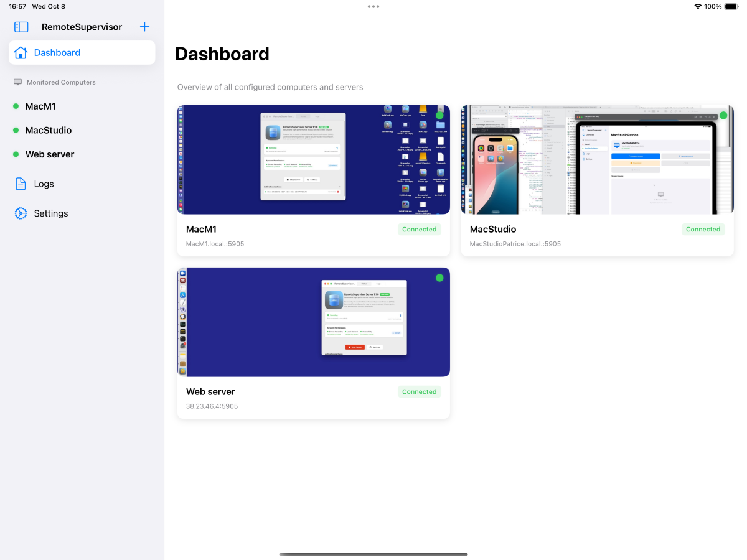
Task: Click the Settings gear icon
Action: (21, 213)
